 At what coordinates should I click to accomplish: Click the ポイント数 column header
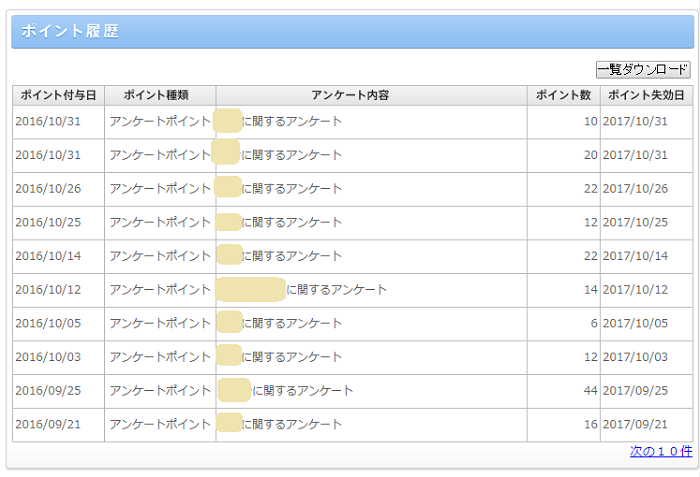pyautogui.click(x=562, y=95)
